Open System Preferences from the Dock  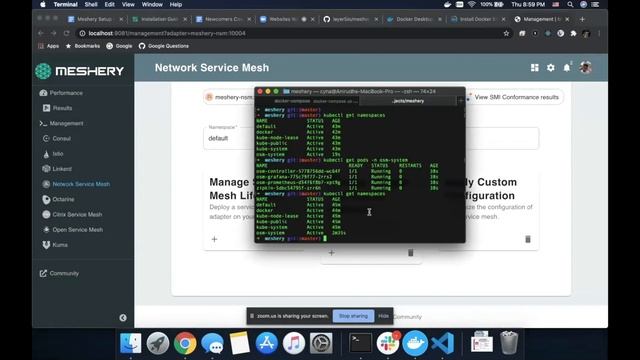321,343
